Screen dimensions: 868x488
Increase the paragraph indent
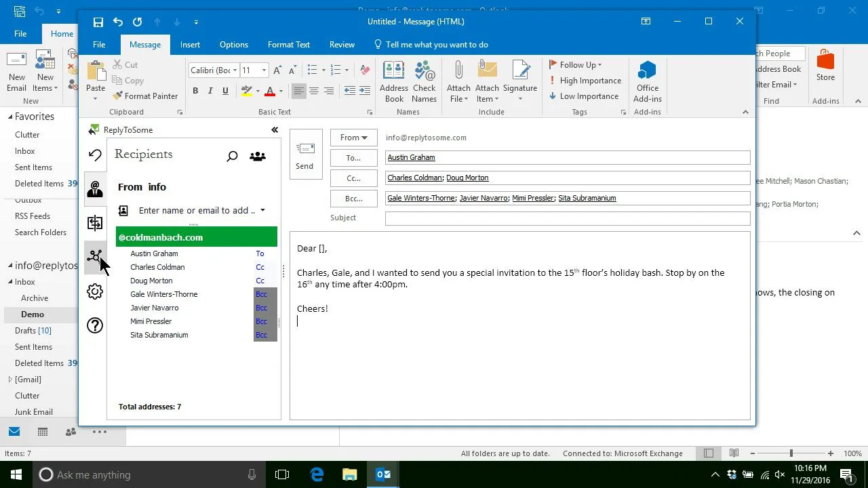pos(365,91)
